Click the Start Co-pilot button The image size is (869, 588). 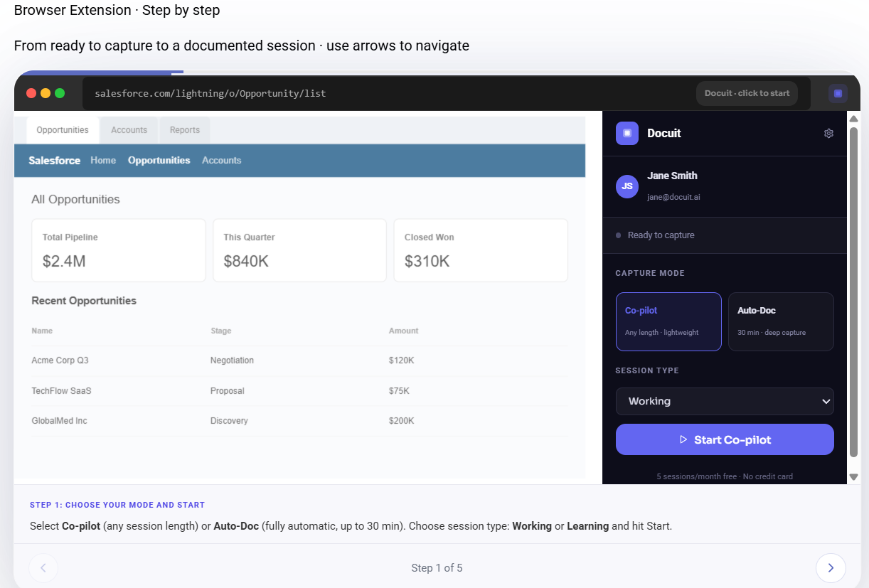725,439
